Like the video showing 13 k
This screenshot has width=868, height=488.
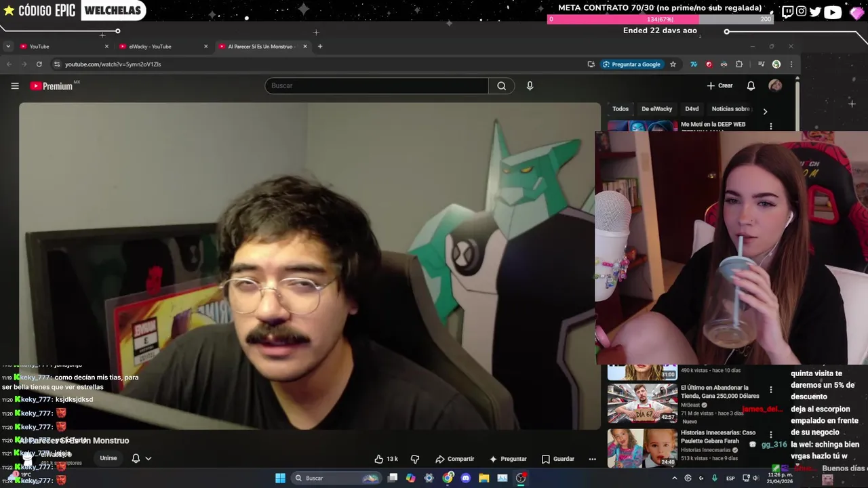(x=386, y=459)
